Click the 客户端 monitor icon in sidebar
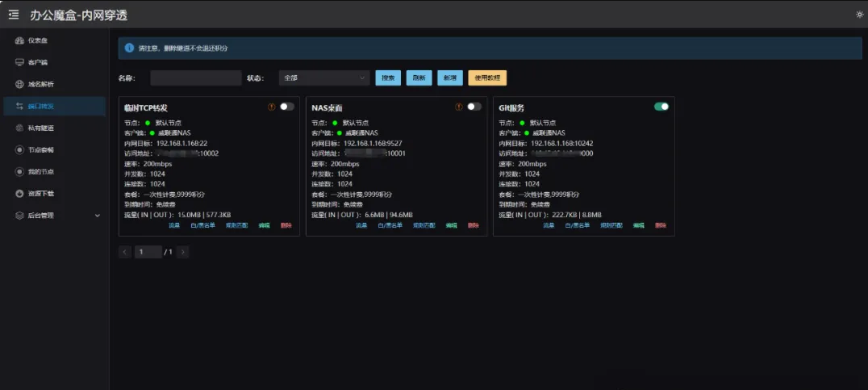 pyautogui.click(x=19, y=62)
